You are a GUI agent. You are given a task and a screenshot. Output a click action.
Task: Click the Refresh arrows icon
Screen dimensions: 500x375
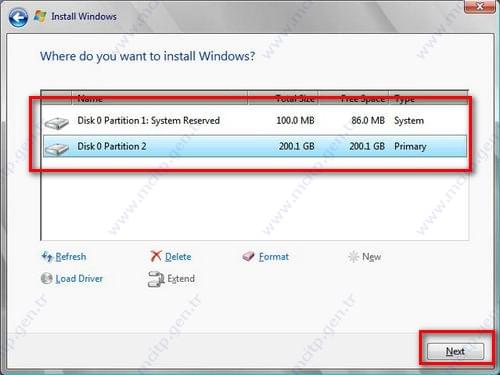click(x=47, y=257)
